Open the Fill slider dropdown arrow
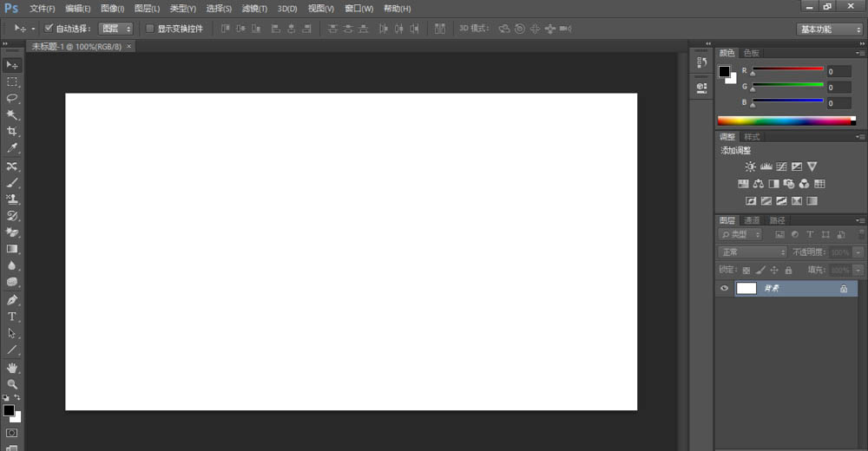Viewport: 868px width, 451px height. pyautogui.click(x=858, y=270)
